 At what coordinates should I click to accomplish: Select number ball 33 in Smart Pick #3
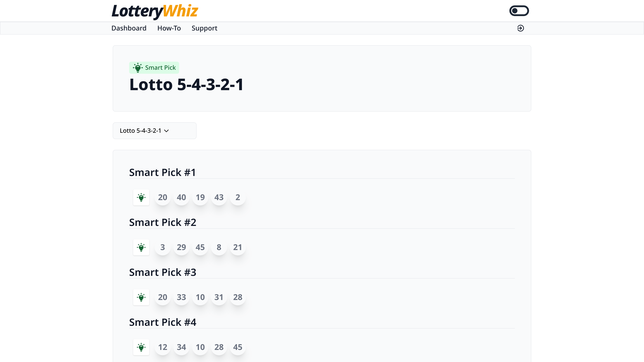tap(181, 297)
